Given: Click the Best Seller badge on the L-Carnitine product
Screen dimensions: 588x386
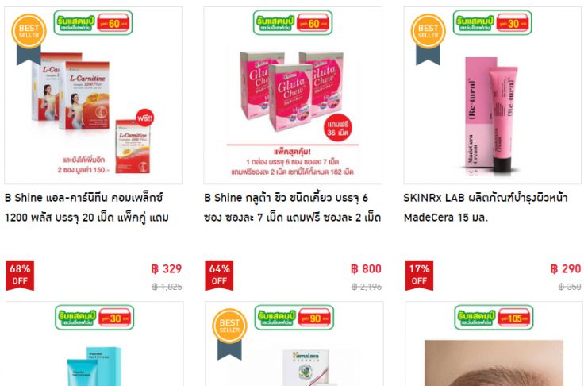Looking at the screenshot, I should tap(29, 38).
